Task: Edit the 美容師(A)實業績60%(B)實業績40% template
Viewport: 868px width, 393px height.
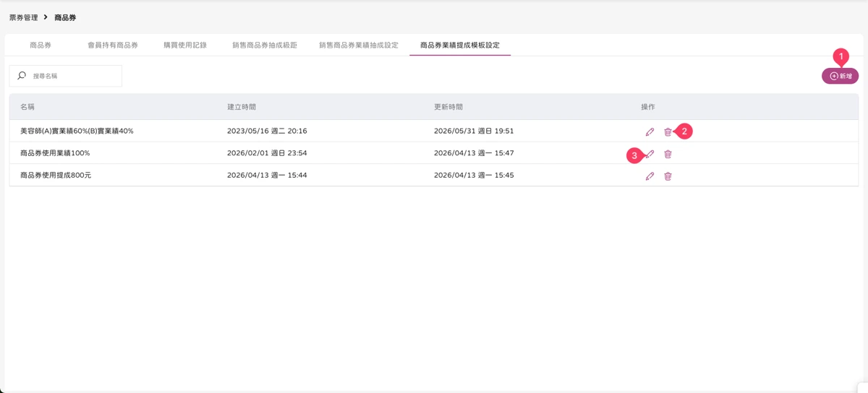Action: pyautogui.click(x=650, y=132)
